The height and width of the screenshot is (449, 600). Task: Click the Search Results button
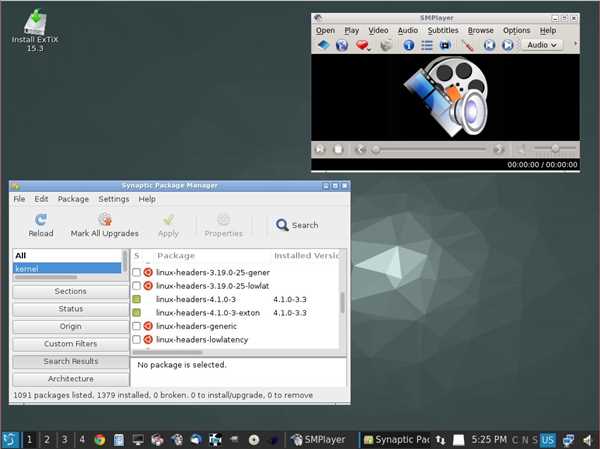[x=70, y=361]
